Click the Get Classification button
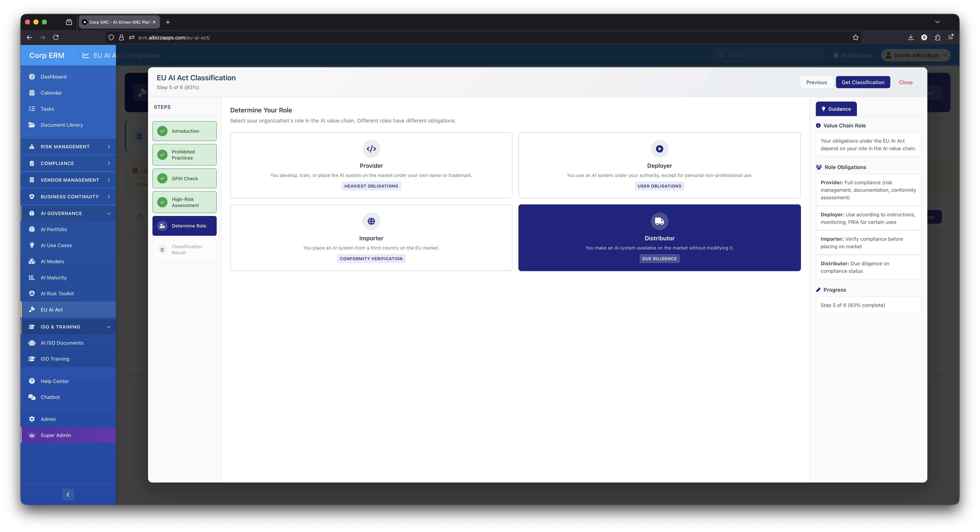The width and height of the screenshot is (980, 532). pyautogui.click(x=863, y=82)
